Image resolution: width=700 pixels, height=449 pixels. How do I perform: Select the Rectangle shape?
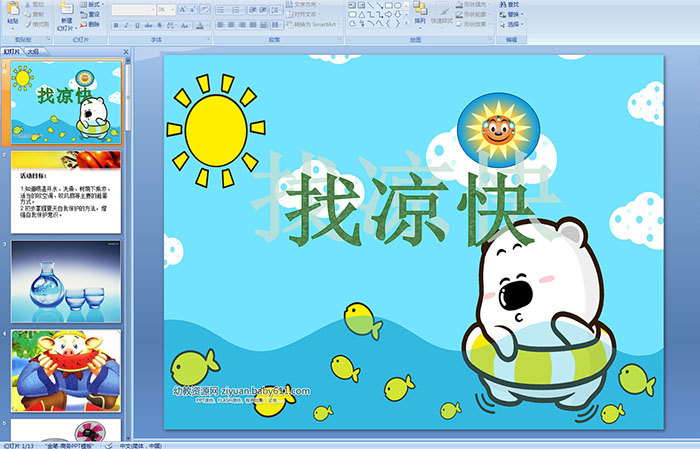[388, 5]
